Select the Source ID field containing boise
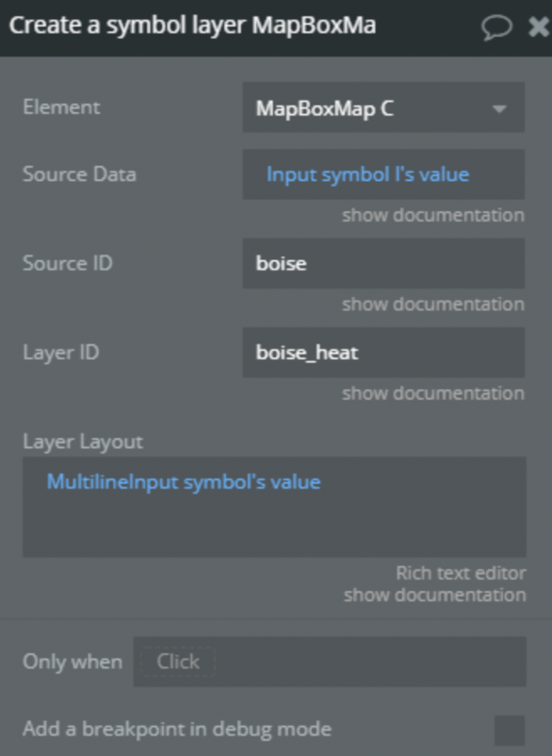This screenshot has height=756, width=552. click(383, 263)
